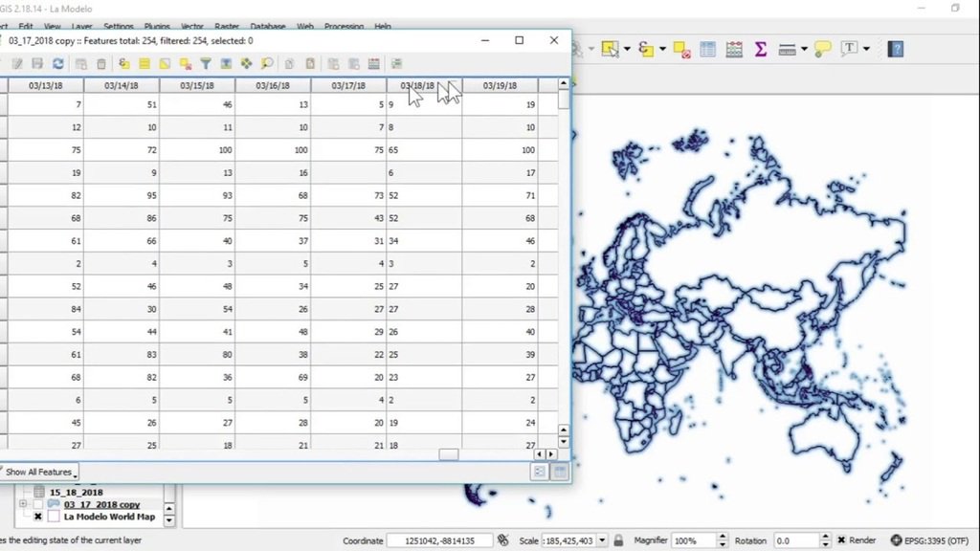Viewport: 980px width, 551px height.
Task: Toggle the scale lock next to the Scale box
Action: [x=618, y=540]
